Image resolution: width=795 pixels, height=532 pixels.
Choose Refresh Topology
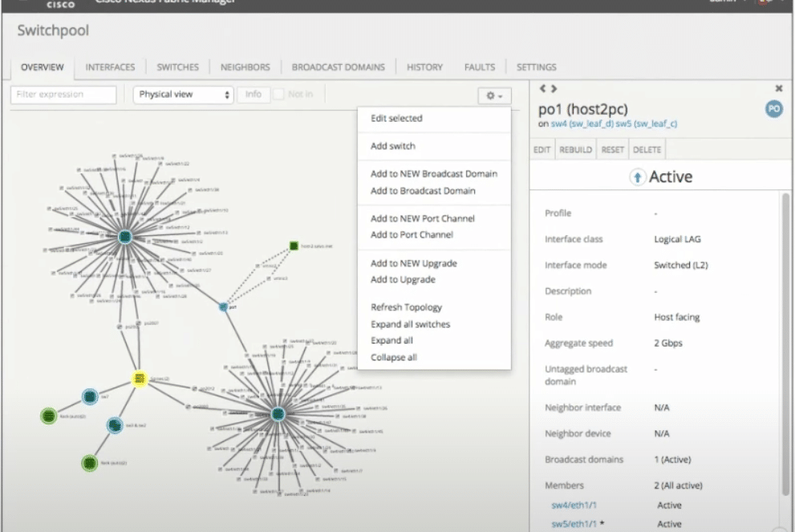434,307
